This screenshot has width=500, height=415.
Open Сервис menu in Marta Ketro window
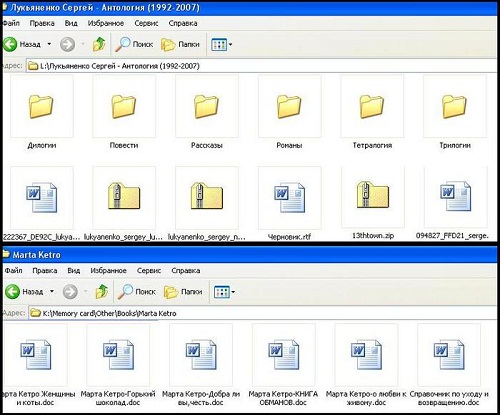pos(149,270)
